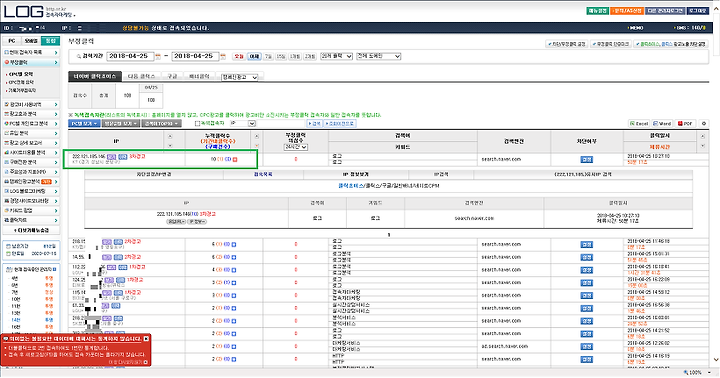Click the green 메뉴설정 button
720x378 pixels.
click(x=597, y=11)
